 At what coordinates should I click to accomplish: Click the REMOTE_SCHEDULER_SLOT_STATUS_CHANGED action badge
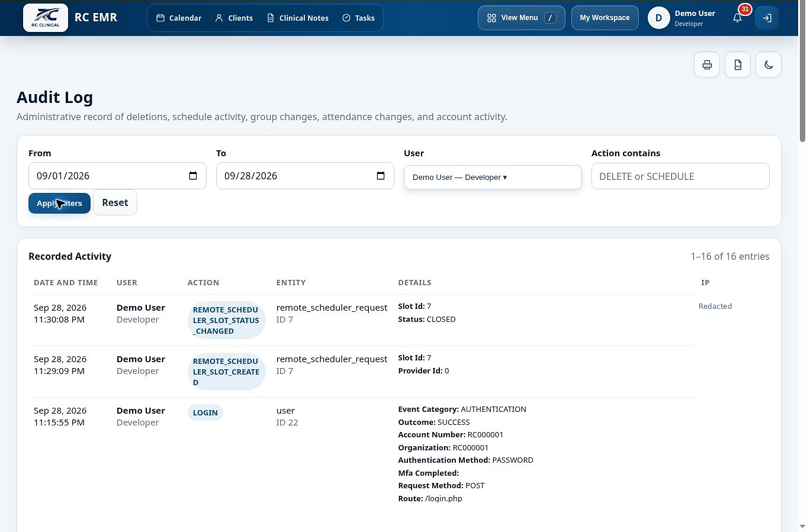click(x=226, y=320)
